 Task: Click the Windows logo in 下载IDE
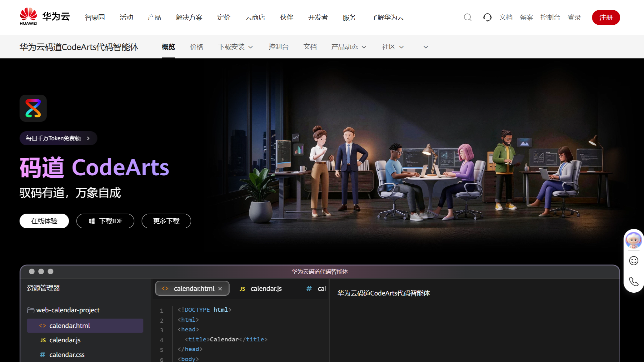point(92,221)
